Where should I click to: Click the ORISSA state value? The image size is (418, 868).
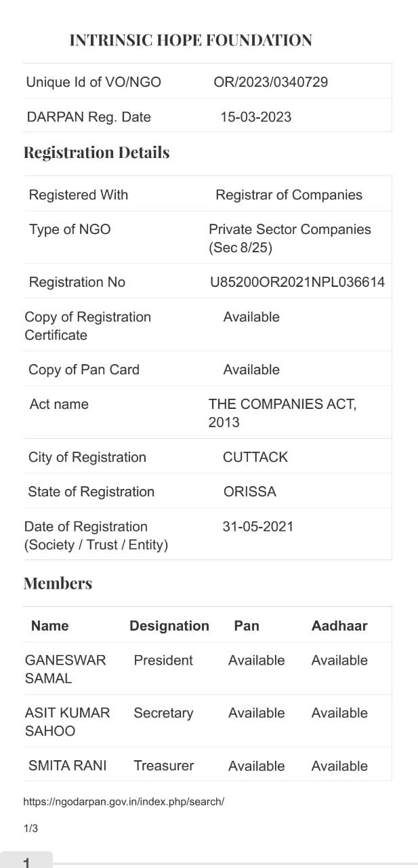249,492
